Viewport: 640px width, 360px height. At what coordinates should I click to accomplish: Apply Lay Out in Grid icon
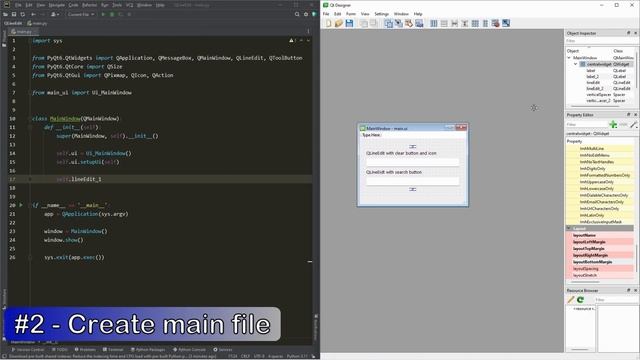pyautogui.click(x=475, y=24)
